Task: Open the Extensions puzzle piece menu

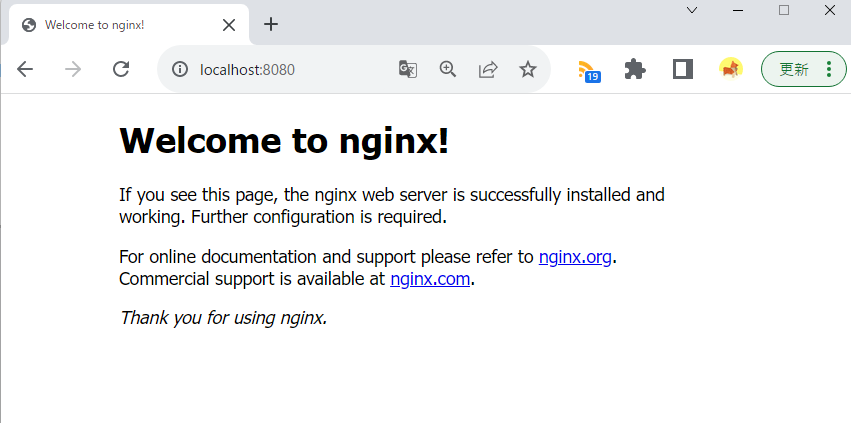Action: pos(635,69)
